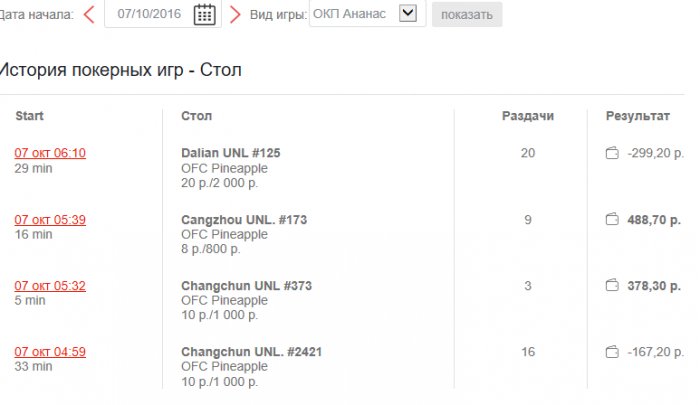Screen dimensions: 700x405
Task: Sort by the Start column header
Action: tap(30, 116)
